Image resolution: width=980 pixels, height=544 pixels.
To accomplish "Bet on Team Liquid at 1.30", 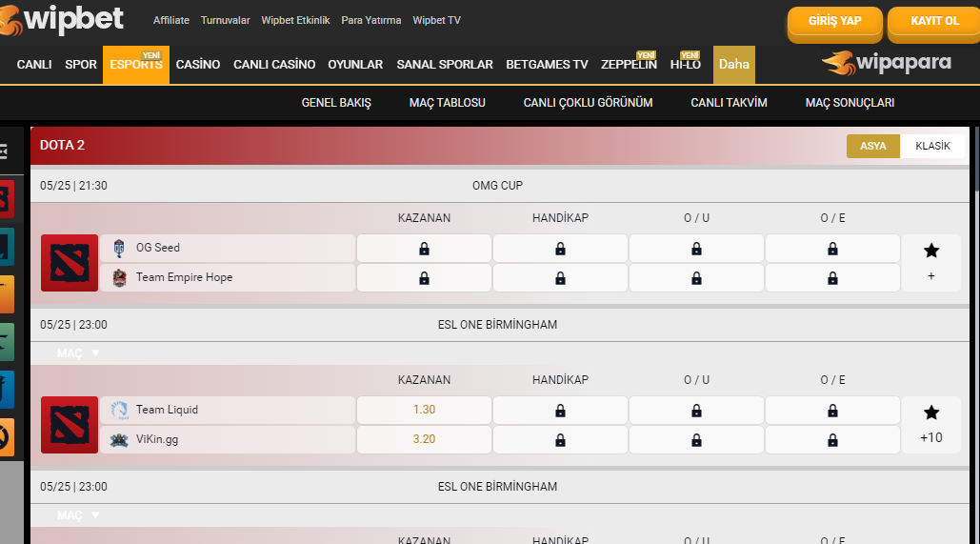I will [424, 411].
